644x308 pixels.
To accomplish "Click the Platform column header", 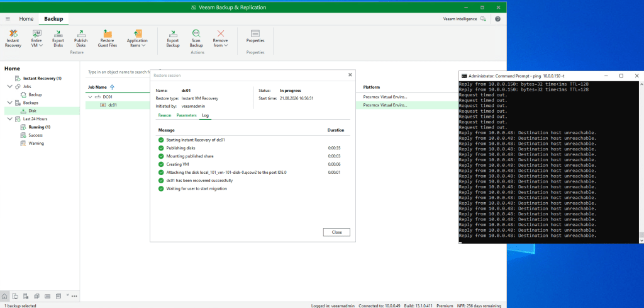I will (371, 87).
